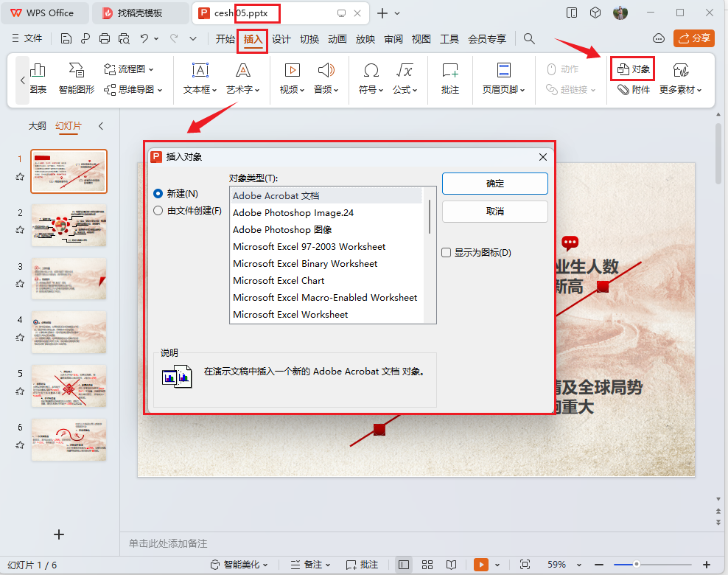This screenshot has width=728, height=575.
Task: Toggle 备注 notes in status bar
Action: 310,565
